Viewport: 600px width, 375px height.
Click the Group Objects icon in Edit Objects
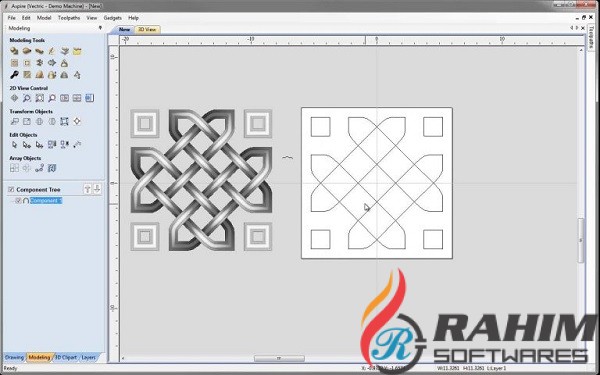coord(52,145)
